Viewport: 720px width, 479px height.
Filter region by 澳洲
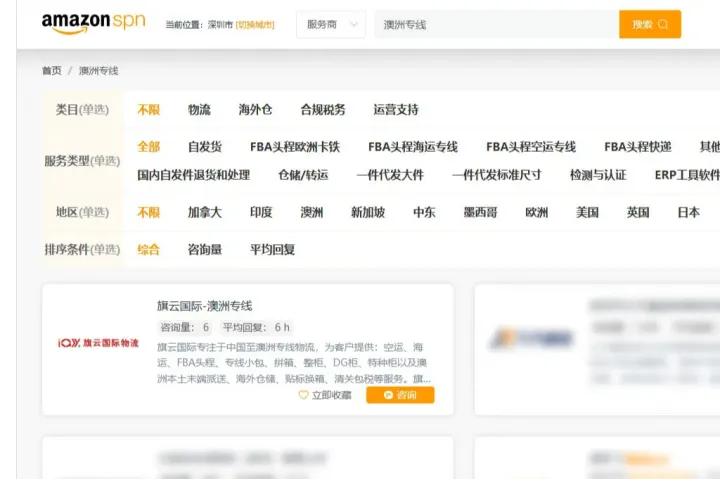(311, 213)
